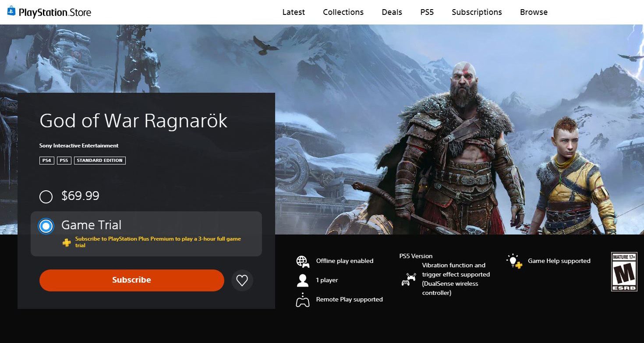The height and width of the screenshot is (343, 644).
Task: Open the PS5 section
Action: [427, 12]
